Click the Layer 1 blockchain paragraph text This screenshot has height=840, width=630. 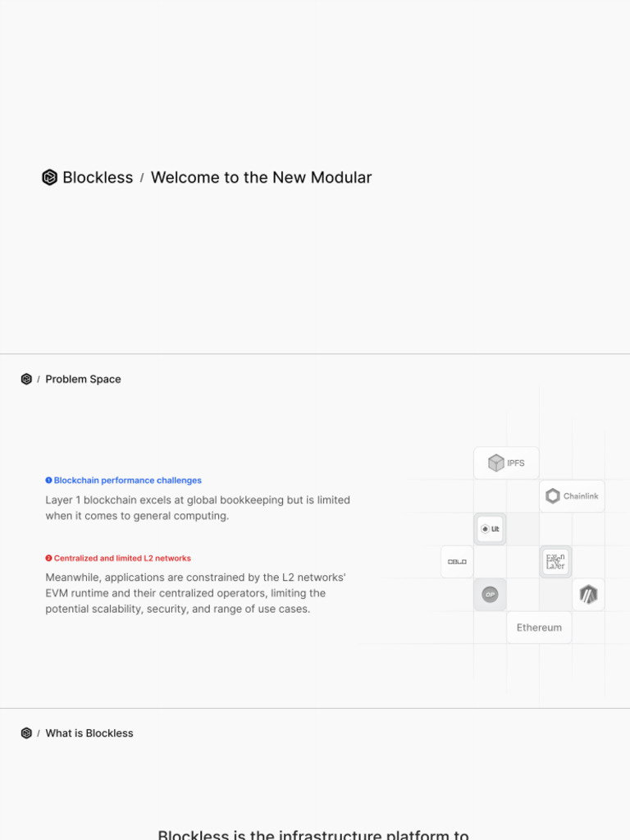pos(198,508)
